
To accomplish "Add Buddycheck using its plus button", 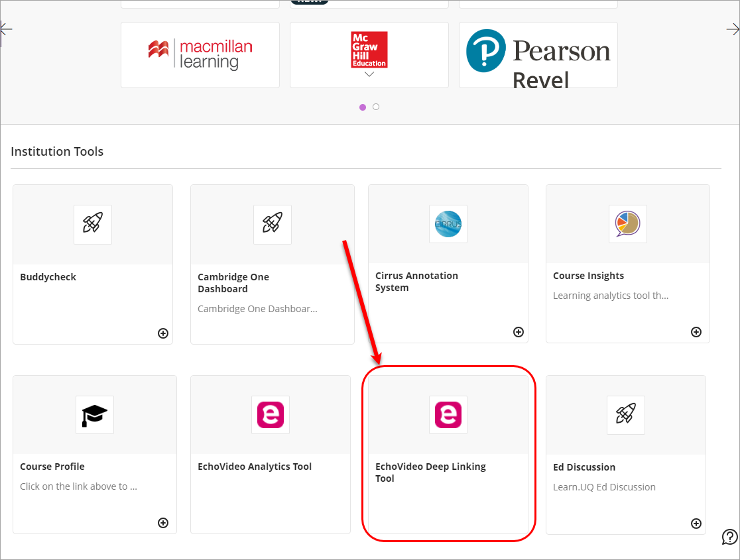I will click(x=162, y=333).
